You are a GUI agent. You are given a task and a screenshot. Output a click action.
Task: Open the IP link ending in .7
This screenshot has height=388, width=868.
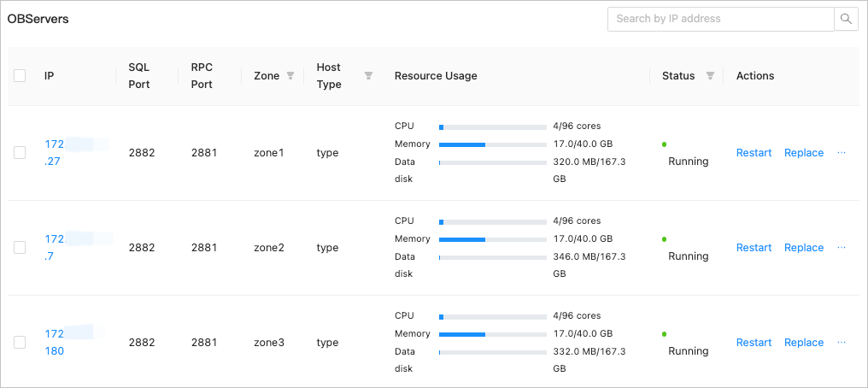[x=51, y=256]
